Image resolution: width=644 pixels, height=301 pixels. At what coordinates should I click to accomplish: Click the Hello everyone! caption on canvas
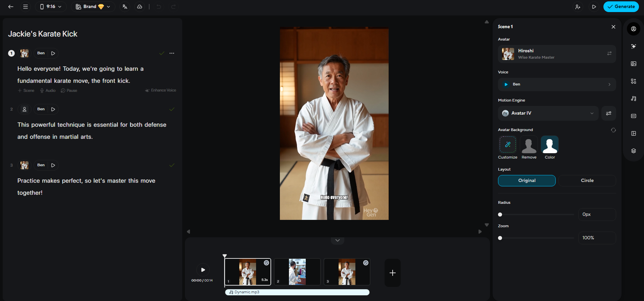pyautogui.click(x=334, y=197)
